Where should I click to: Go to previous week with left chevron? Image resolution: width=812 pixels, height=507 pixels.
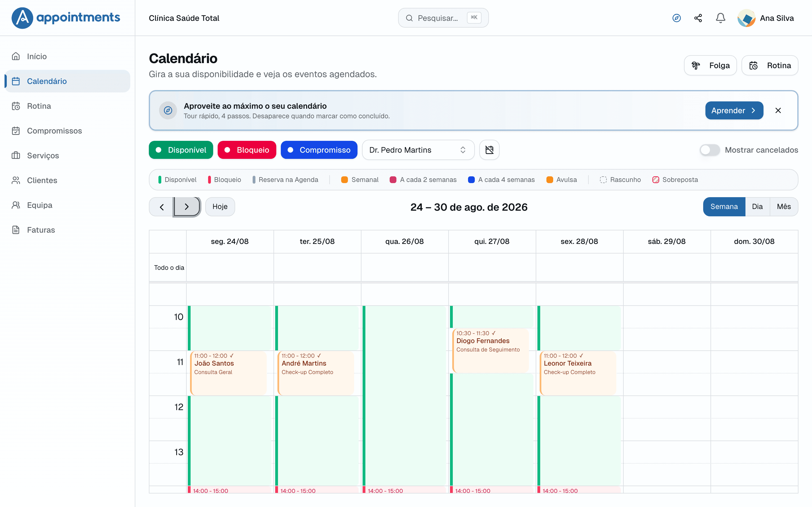pos(162,207)
